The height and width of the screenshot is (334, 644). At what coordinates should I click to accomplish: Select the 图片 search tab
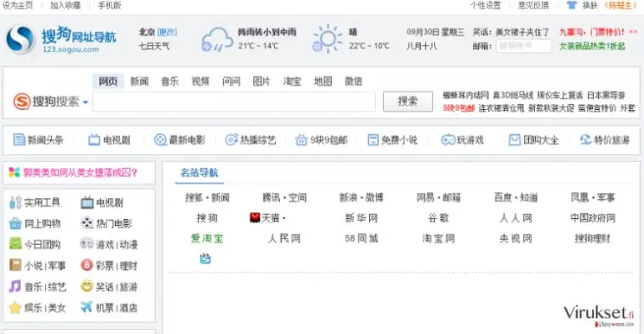tap(262, 81)
